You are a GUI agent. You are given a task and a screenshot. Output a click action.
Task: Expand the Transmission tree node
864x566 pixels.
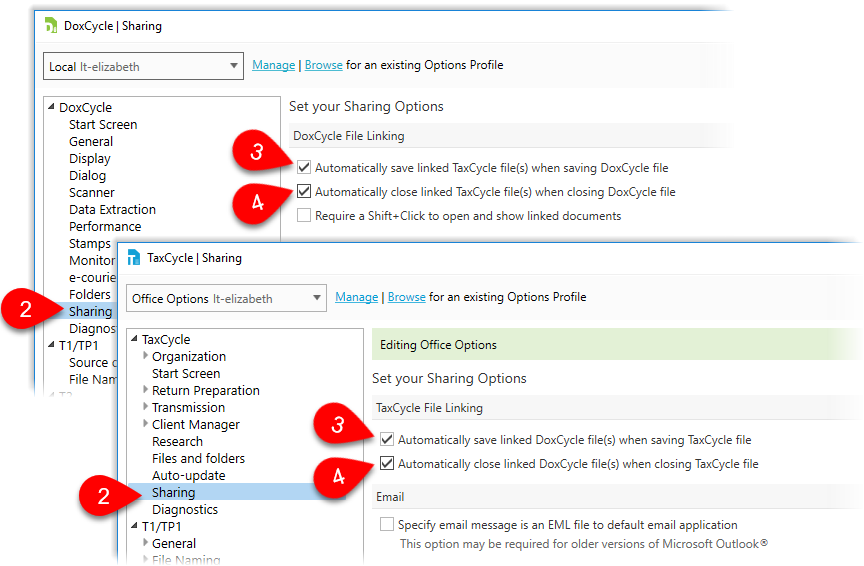pyautogui.click(x=145, y=407)
